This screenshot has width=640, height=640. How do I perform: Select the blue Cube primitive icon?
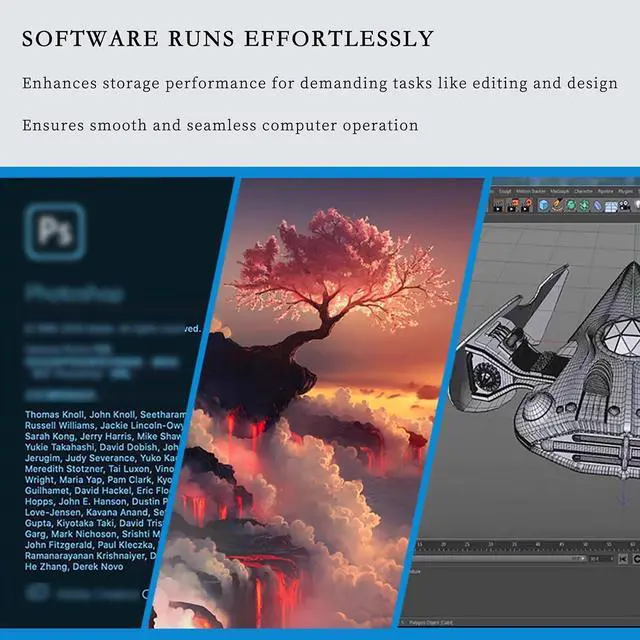(544, 206)
